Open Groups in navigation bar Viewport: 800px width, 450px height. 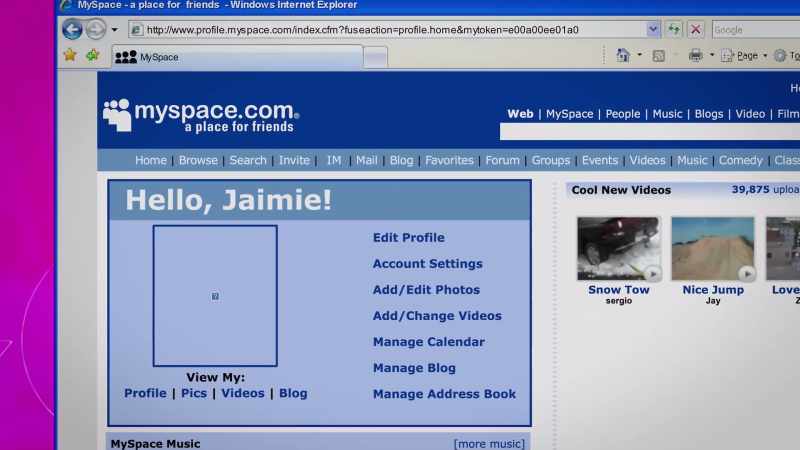pos(551,160)
